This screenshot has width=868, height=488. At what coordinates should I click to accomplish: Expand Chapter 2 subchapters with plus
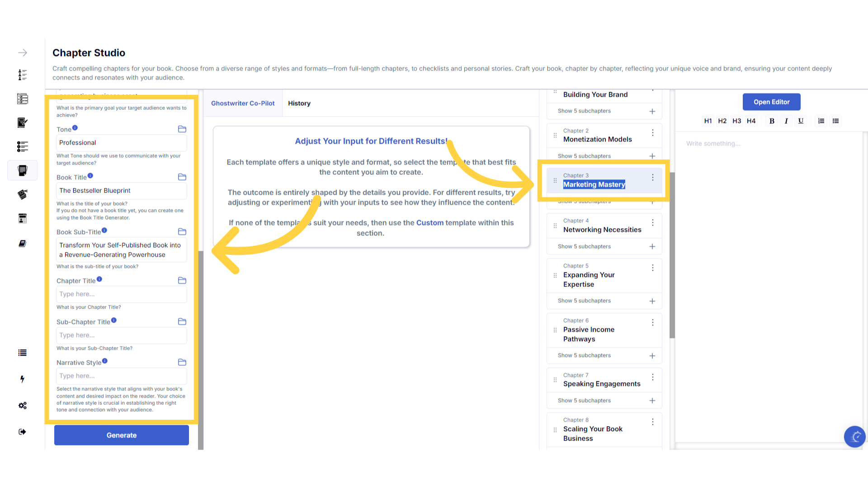click(652, 156)
